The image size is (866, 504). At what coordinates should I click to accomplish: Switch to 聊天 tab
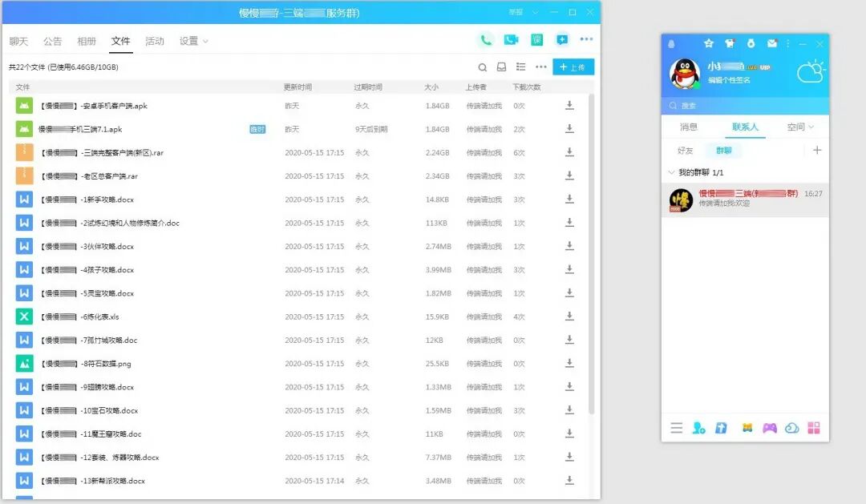pos(18,41)
